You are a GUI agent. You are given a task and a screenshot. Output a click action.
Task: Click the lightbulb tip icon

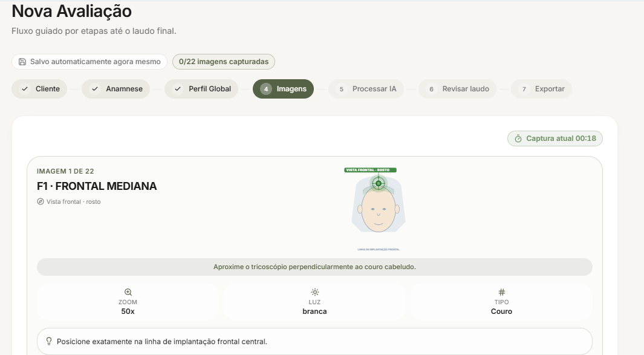pyautogui.click(x=49, y=342)
